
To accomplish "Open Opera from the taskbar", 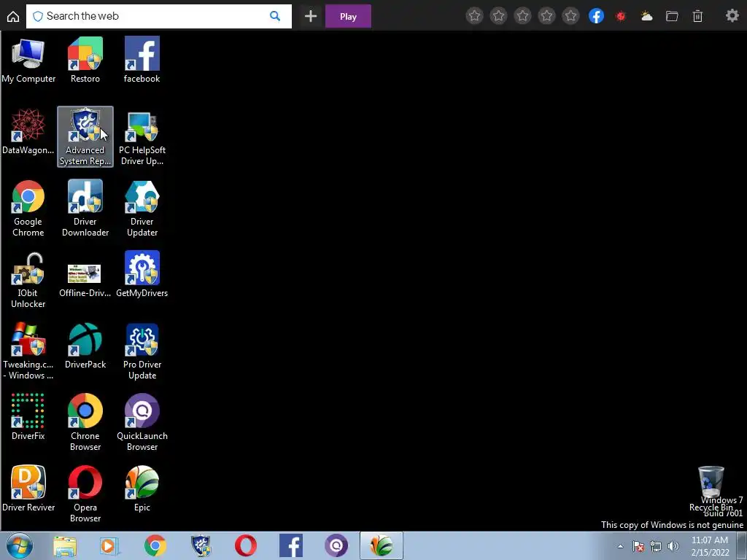I will point(245,546).
